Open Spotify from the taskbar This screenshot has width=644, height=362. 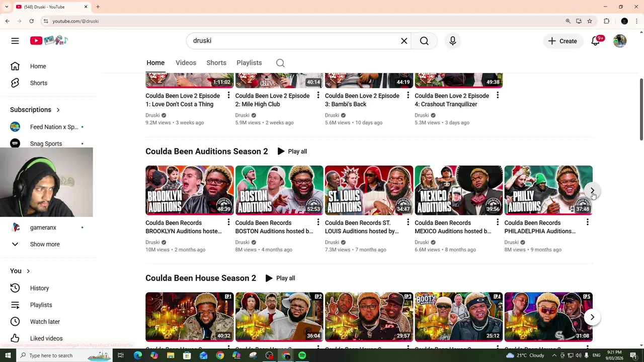click(x=302, y=355)
